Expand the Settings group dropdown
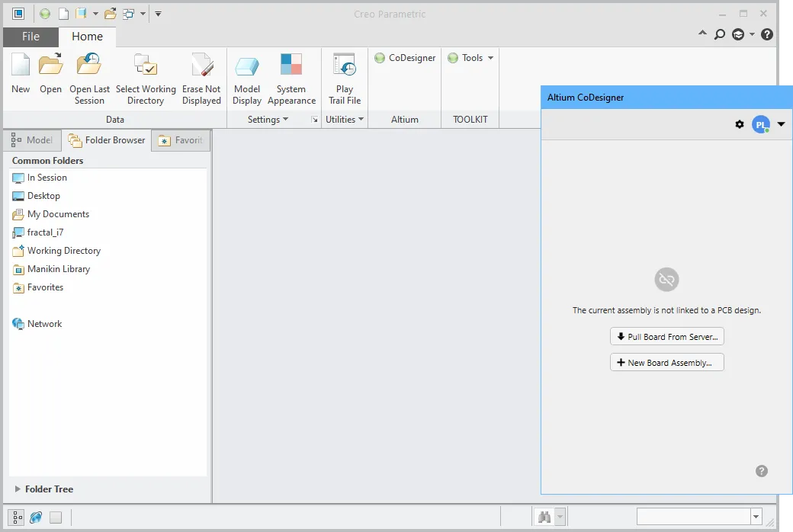 point(268,120)
